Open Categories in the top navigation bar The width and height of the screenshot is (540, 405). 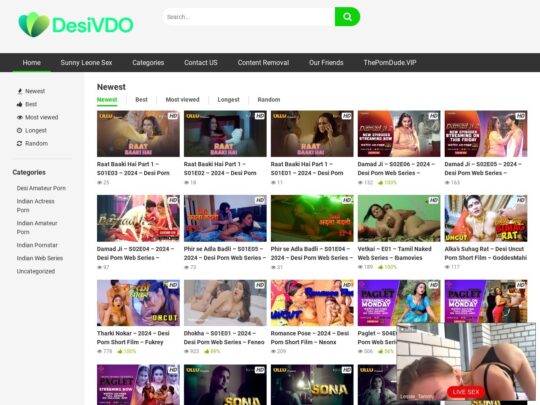(x=148, y=63)
